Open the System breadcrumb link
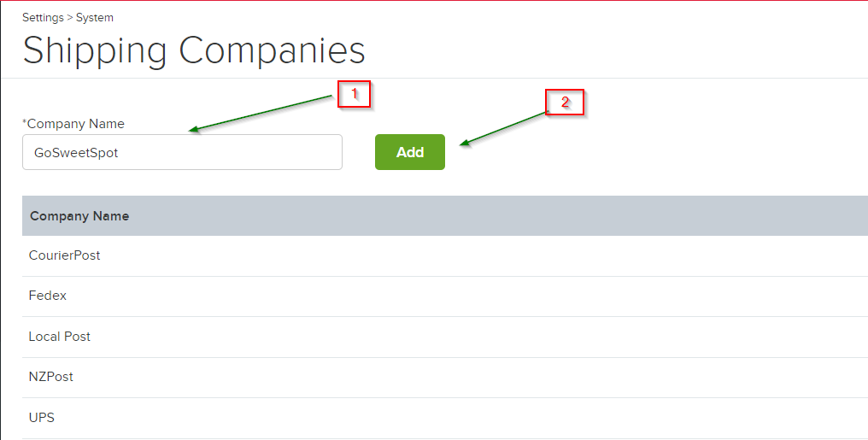Image resolution: width=868 pixels, height=440 pixels. (x=95, y=17)
